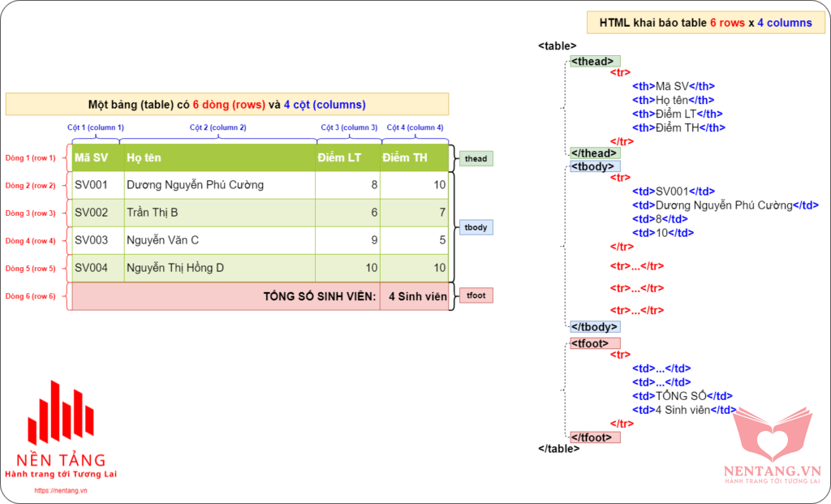Screen dimensions: 831x504
Task: Click the red tfoot label beside table
Action: click(x=476, y=295)
